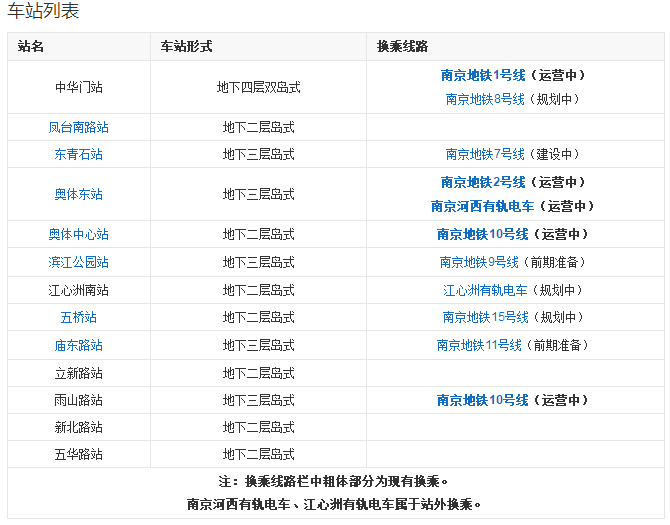670x525 pixels.
Task: Select 地下二层岛式 in the 新北路站 row
Action: pyautogui.click(x=259, y=427)
